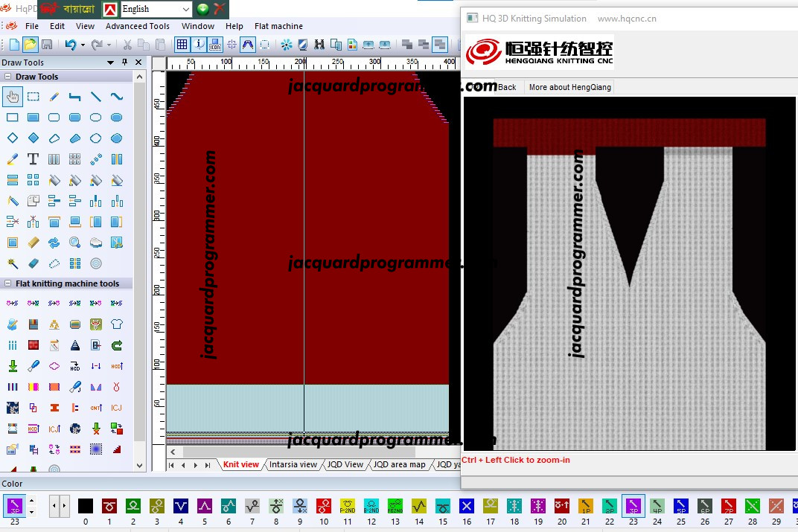Open the File menu
Viewport: 798px width, 532px height.
(x=32, y=26)
